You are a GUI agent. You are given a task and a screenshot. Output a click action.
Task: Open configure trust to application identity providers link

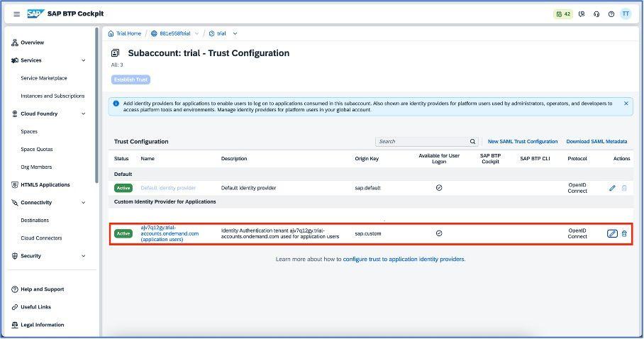coord(404,260)
